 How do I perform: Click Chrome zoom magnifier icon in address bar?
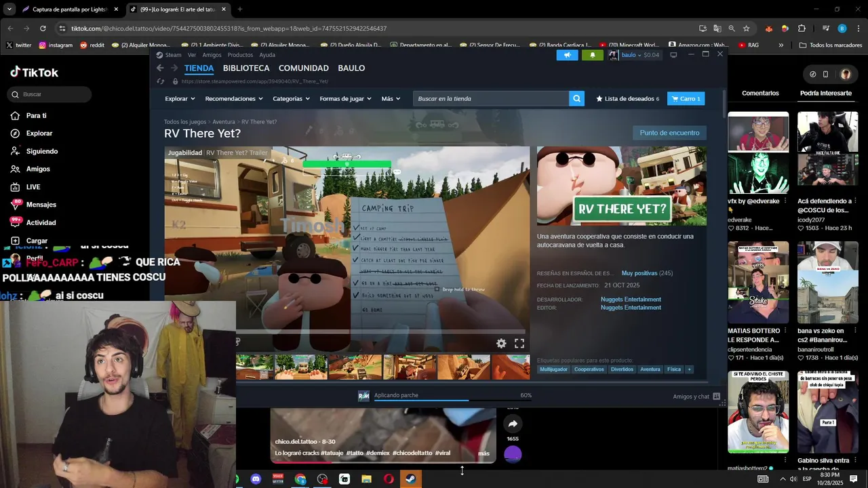pos(732,28)
